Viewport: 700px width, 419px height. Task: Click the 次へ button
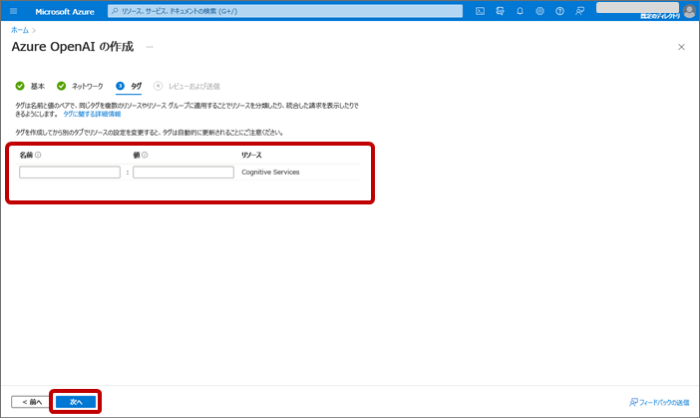[x=76, y=402]
